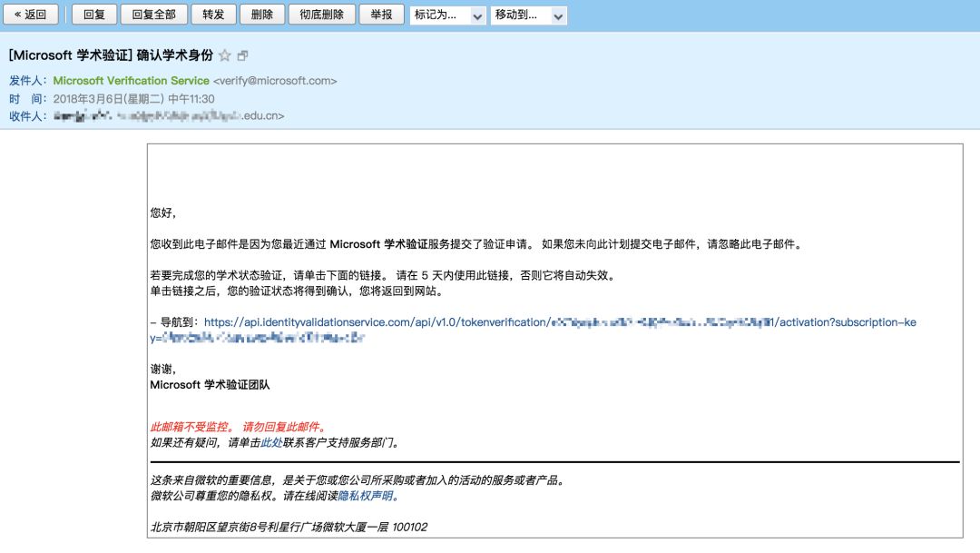
Task: Open the identityvalidationservice verification link
Action: 534,330
